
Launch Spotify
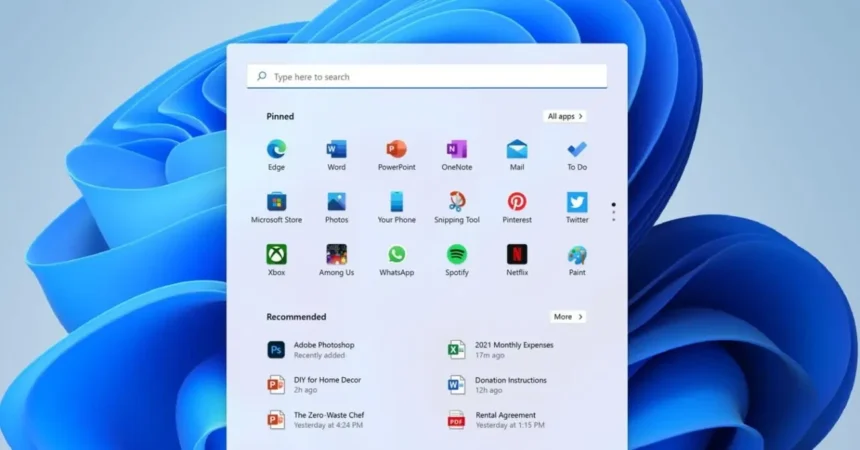click(457, 260)
